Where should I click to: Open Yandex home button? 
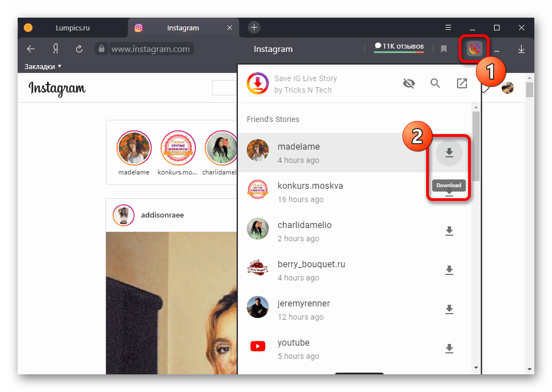[x=55, y=49]
